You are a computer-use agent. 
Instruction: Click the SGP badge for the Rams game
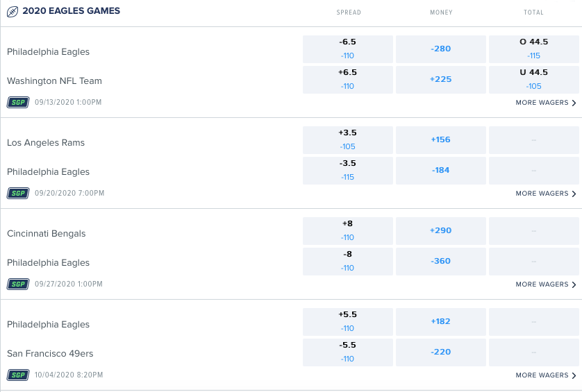pyautogui.click(x=18, y=193)
